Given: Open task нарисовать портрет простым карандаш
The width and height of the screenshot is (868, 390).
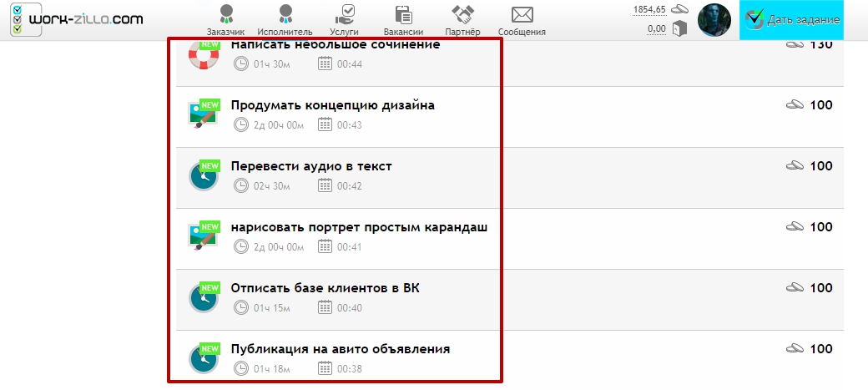Looking at the screenshot, I should coord(359,227).
